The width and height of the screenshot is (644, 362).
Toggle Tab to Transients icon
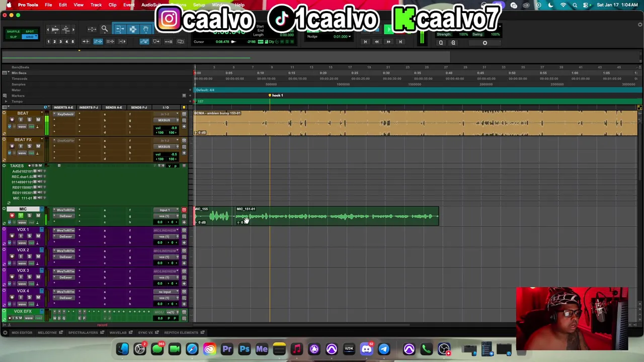click(x=86, y=41)
